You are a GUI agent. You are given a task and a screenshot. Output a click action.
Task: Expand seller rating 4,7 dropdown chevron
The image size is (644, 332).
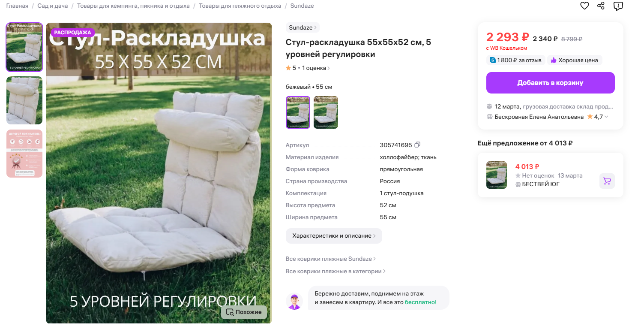[606, 117]
